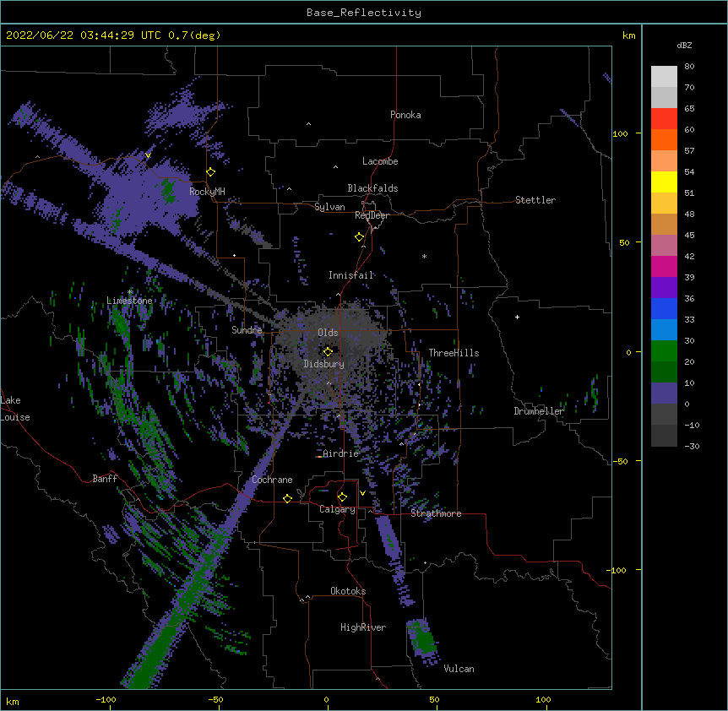728x711 pixels.
Task: Click the Base_Reflectivity title
Action: tap(364, 13)
